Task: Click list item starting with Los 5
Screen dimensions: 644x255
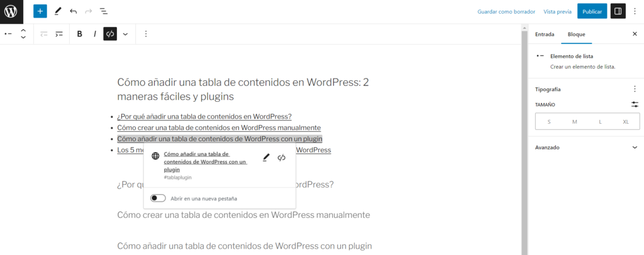Action: click(130, 150)
